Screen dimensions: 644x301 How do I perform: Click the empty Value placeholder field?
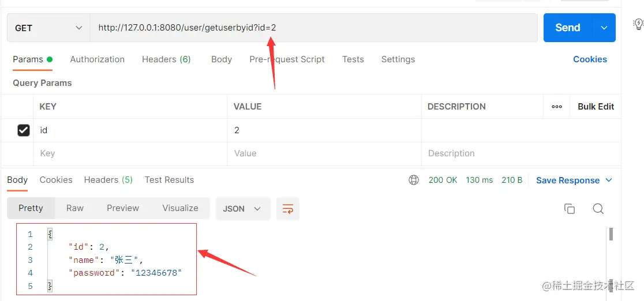click(324, 153)
